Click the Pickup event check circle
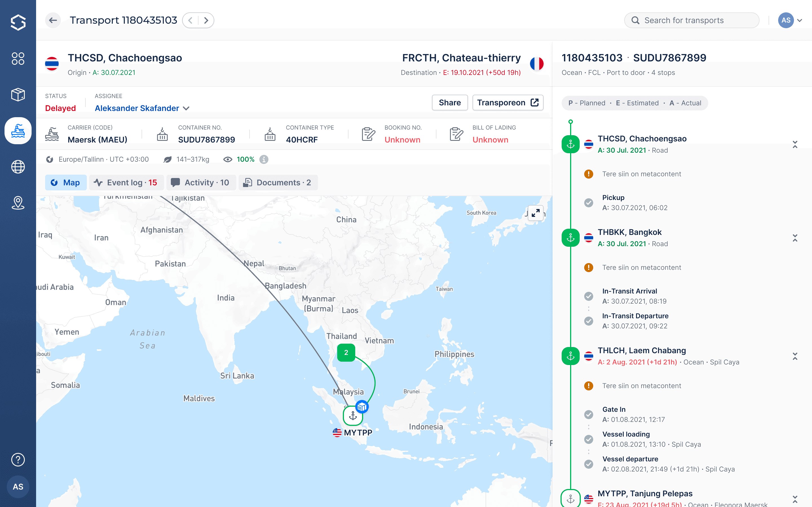Viewport: 812px width, 507px height. pos(588,203)
